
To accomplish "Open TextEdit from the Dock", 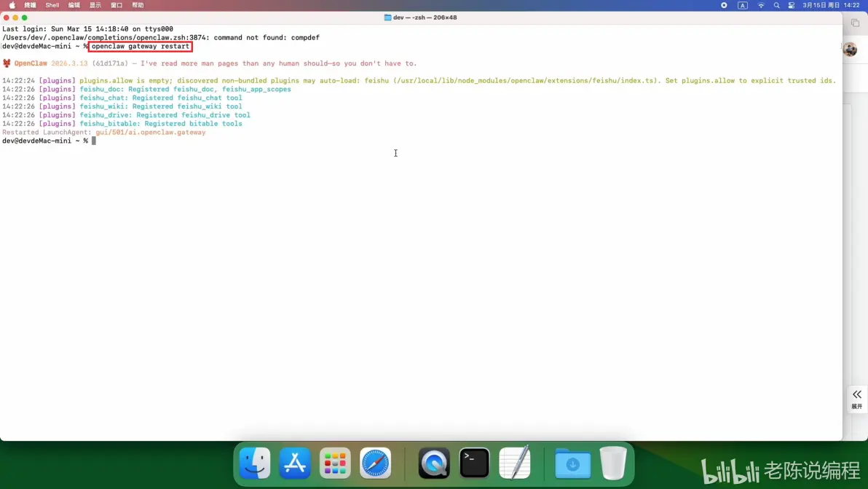I will tap(515, 463).
